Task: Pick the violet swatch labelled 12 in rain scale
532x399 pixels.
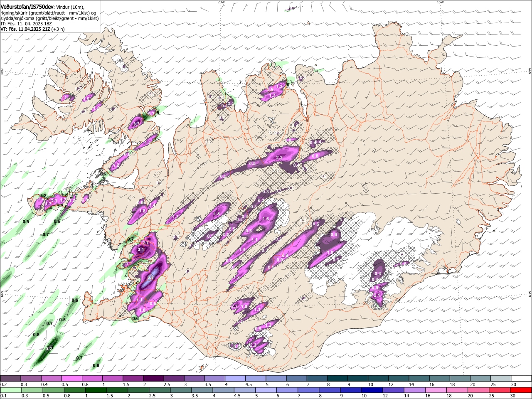Action: tap(393, 390)
